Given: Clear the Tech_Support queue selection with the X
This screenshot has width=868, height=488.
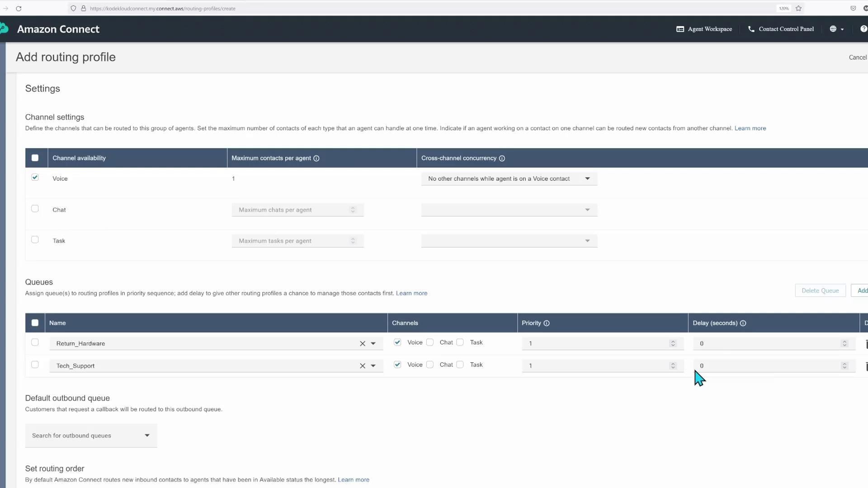Looking at the screenshot, I should [362, 366].
